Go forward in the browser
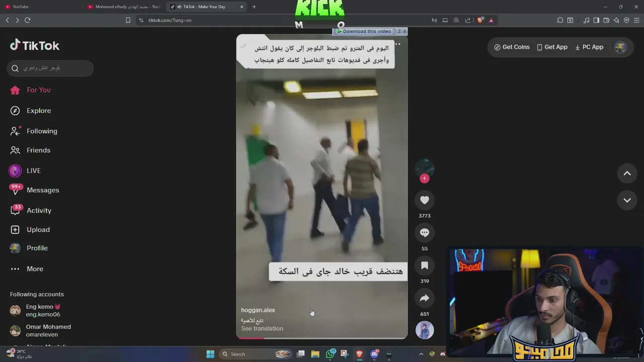The image size is (644, 362). 17,20
